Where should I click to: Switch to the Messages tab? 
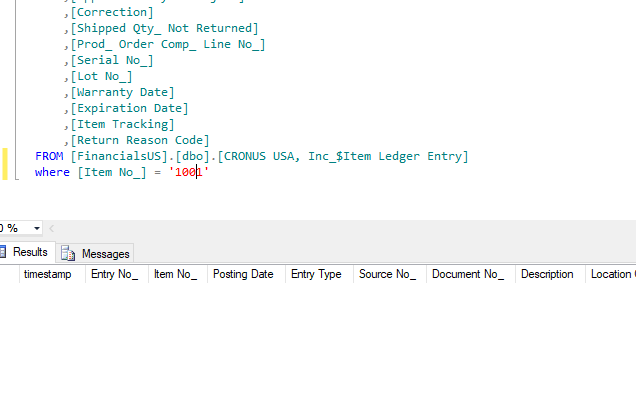pos(95,253)
